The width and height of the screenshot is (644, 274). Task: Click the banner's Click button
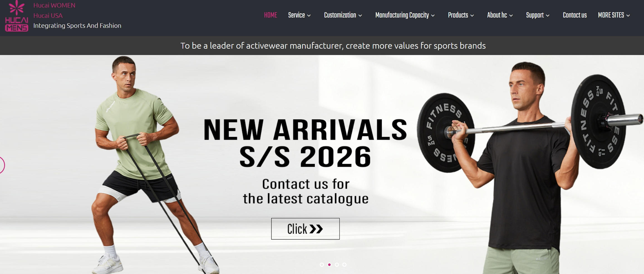[x=305, y=229]
